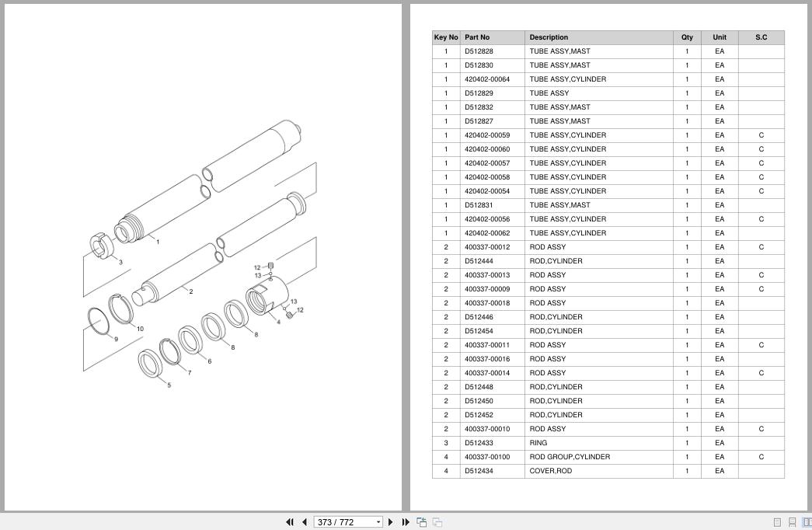The height and width of the screenshot is (530, 812).
Task: Select part number 420402-00056
Action: (486, 219)
